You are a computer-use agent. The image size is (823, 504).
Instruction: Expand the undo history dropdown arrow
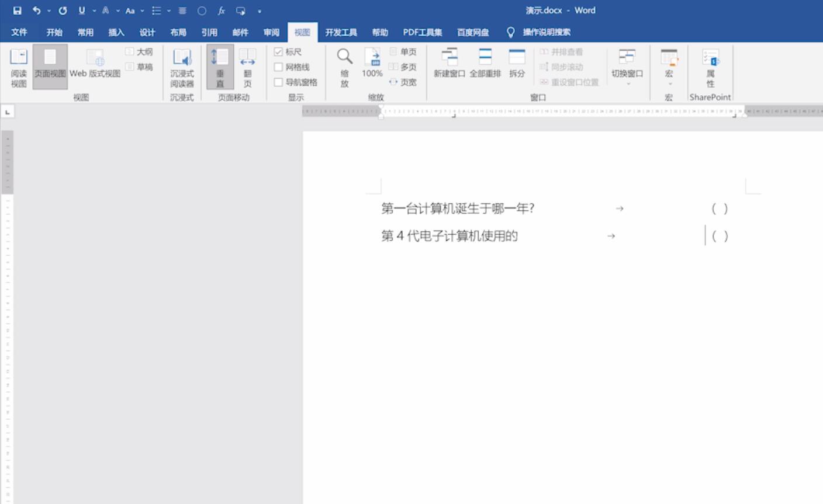[49, 11]
